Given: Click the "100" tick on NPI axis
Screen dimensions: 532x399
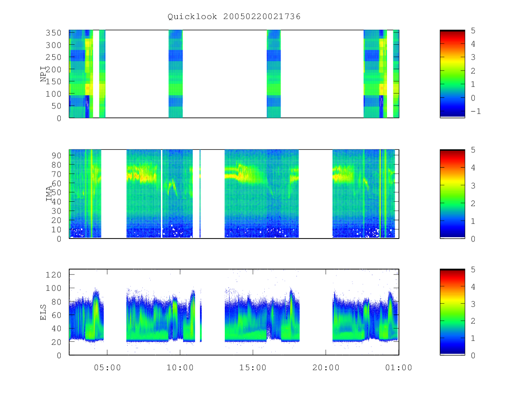Looking at the screenshot, I should pyautogui.click(x=54, y=94).
